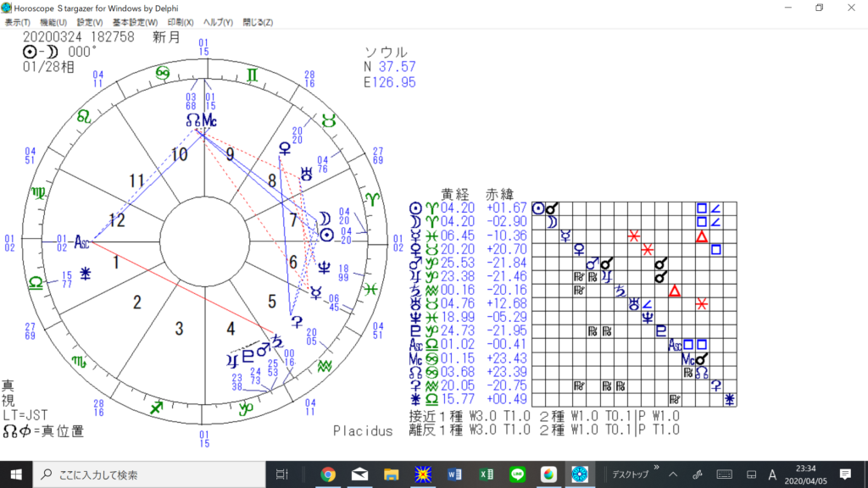Click Pluto's longitude value 24.73
Image resolution: width=868 pixels, height=488 pixels.
click(x=458, y=331)
